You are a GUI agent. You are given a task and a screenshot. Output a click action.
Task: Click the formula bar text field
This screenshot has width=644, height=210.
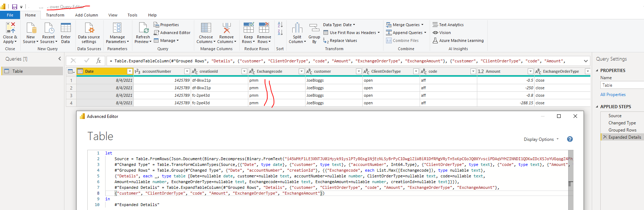click(344, 61)
